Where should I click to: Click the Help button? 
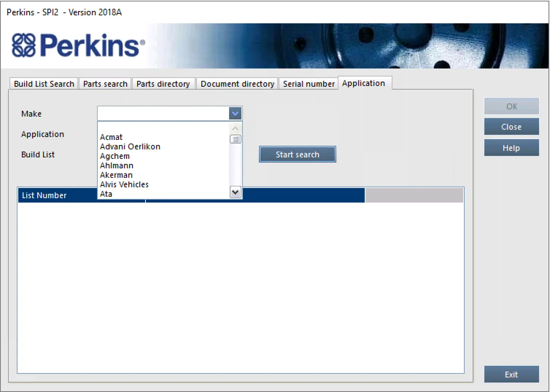tap(511, 148)
